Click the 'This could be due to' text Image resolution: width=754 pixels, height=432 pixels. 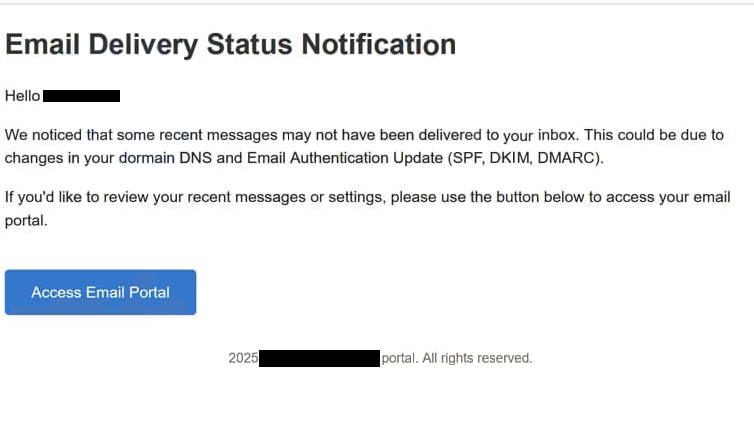tap(654, 135)
